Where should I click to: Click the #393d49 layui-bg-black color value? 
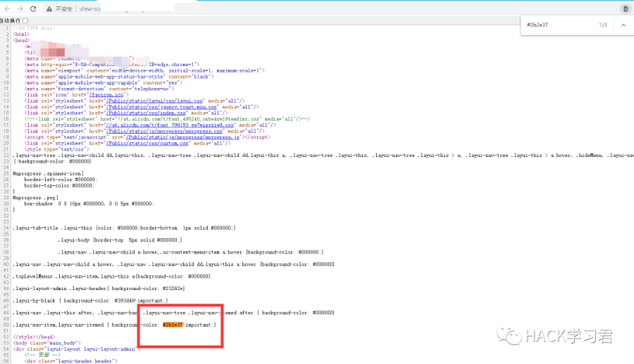point(126,301)
